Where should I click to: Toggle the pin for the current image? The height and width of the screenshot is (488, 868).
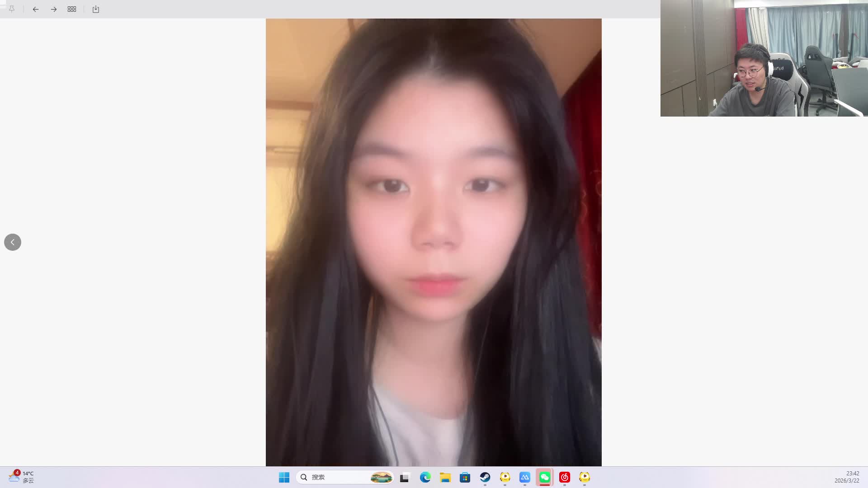[x=12, y=9]
